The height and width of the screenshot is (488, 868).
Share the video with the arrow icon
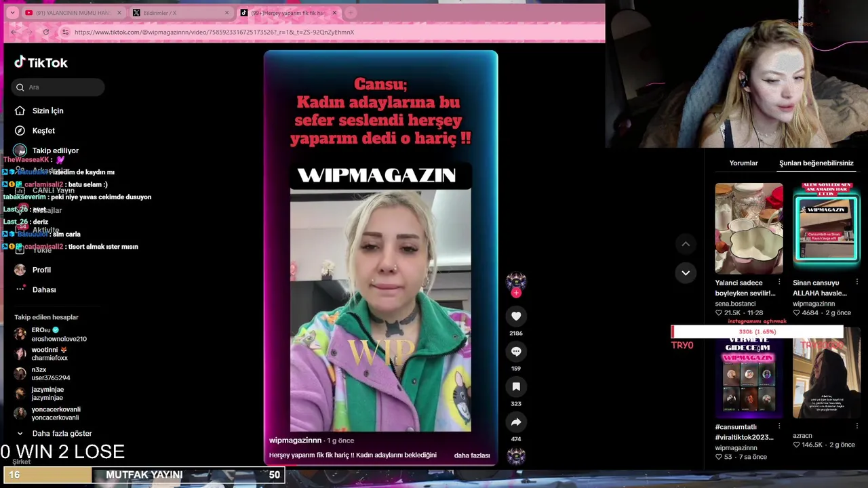(516, 422)
